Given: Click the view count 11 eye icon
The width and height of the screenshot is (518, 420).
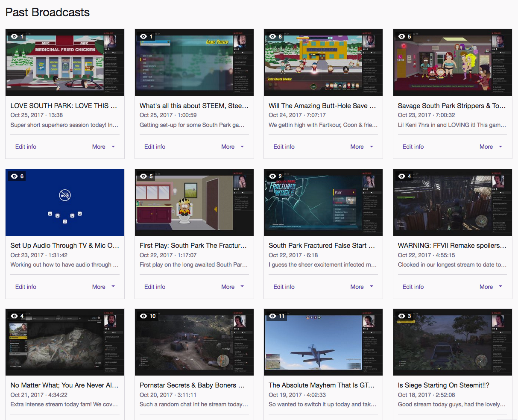Looking at the screenshot, I should 272,316.
